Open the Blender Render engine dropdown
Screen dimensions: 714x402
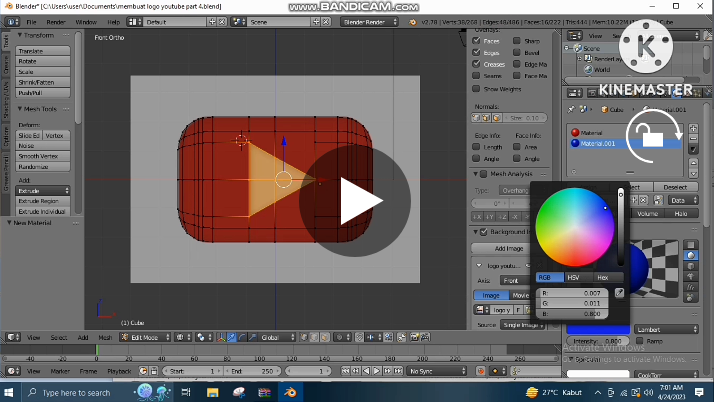click(369, 22)
